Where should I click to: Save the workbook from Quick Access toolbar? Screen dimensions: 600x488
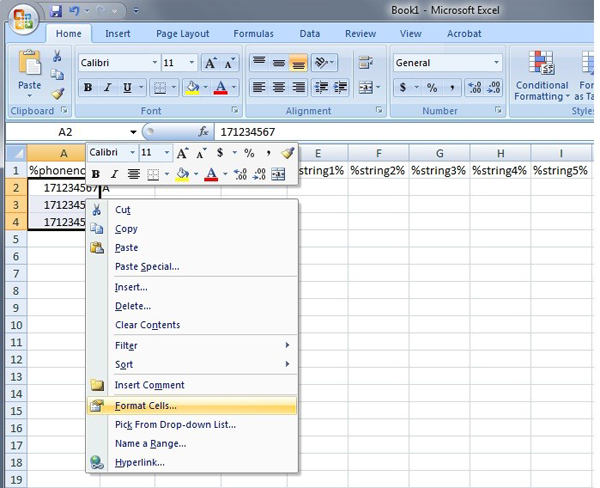(x=56, y=11)
